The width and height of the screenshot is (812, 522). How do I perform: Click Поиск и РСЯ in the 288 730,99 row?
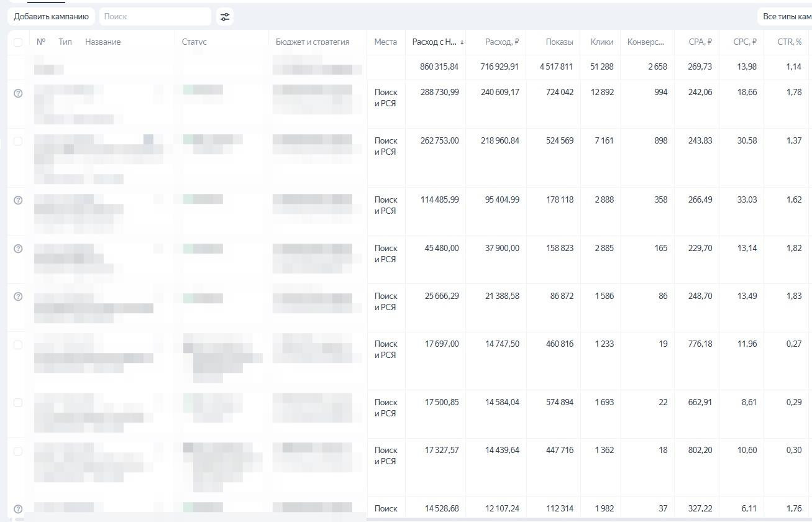tap(386, 98)
